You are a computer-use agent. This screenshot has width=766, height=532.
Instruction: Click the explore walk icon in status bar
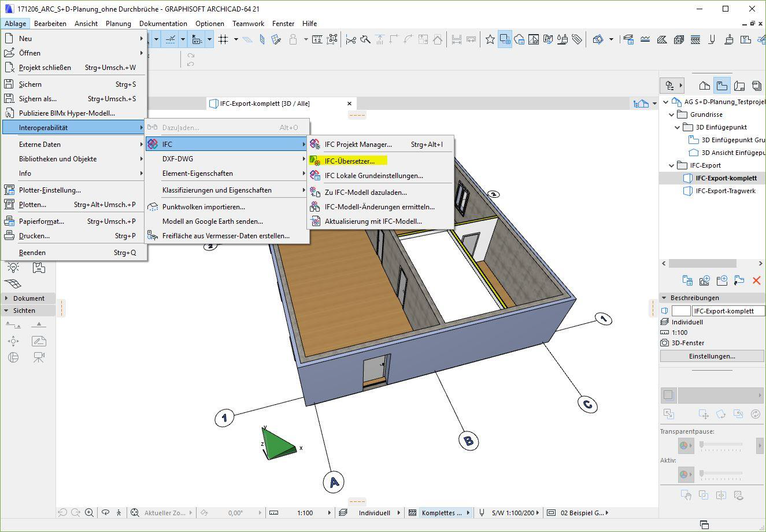click(119, 512)
